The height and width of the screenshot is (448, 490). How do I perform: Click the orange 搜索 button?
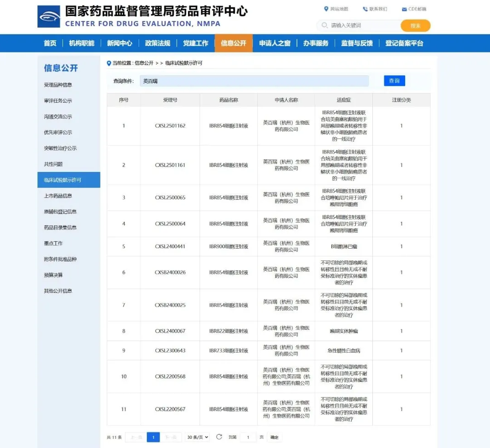coord(415,26)
